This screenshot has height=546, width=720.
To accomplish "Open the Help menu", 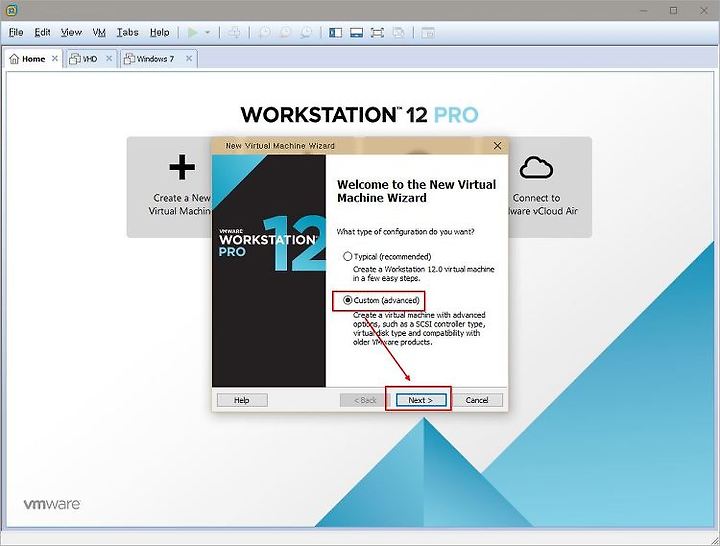I will (x=159, y=33).
